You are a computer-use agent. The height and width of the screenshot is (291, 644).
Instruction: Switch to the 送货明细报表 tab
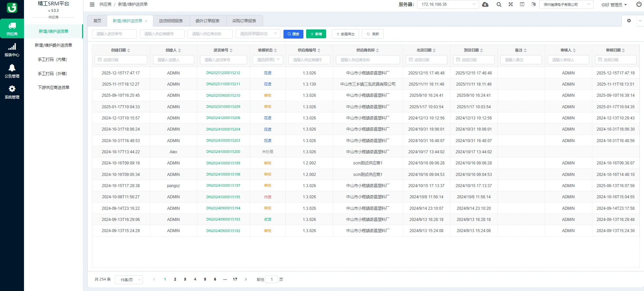tap(171, 21)
